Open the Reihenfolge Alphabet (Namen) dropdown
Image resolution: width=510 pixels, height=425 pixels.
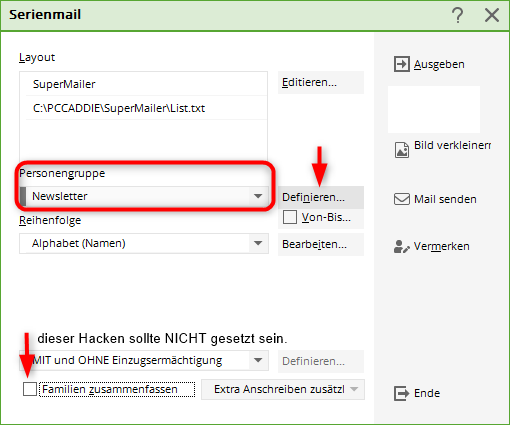pyautogui.click(x=258, y=243)
